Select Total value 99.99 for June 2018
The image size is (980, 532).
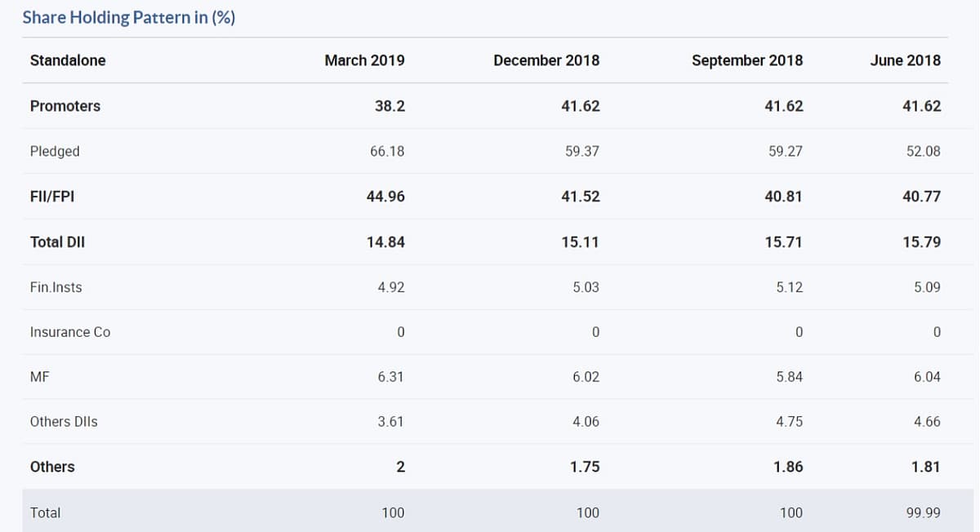tap(923, 512)
